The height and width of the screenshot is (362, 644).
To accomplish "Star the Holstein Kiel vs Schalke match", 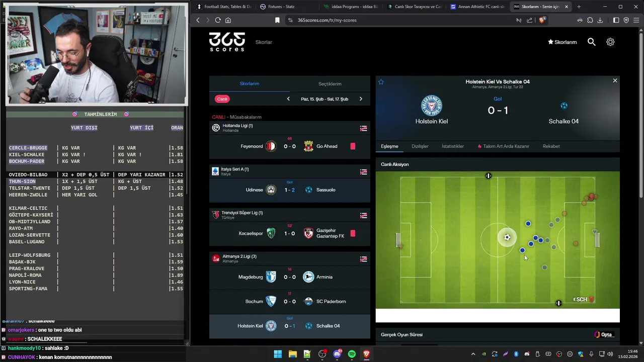I will coord(381,82).
